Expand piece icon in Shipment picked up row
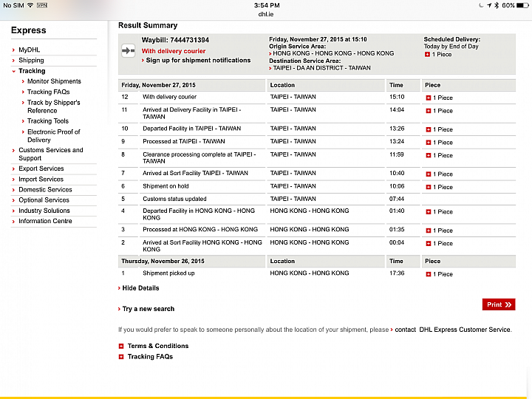The height and width of the screenshot is (399, 532). point(429,274)
